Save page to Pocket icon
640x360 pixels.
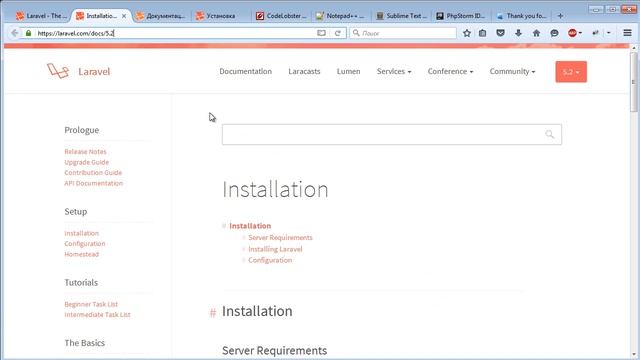click(500, 33)
